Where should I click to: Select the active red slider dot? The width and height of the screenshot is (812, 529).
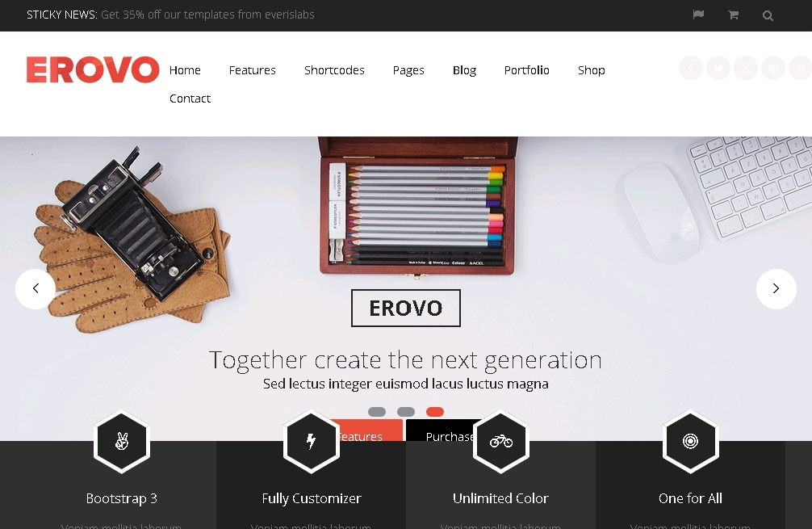tap(434, 412)
